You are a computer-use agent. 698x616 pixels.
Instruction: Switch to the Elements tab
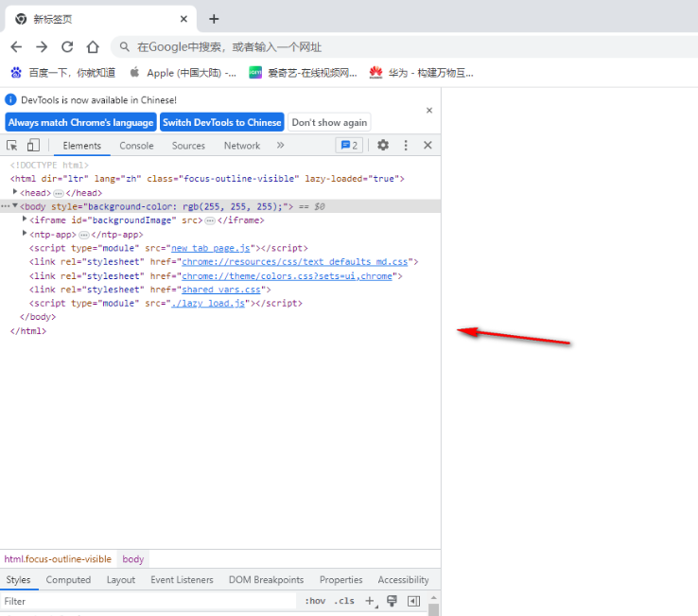(x=82, y=146)
